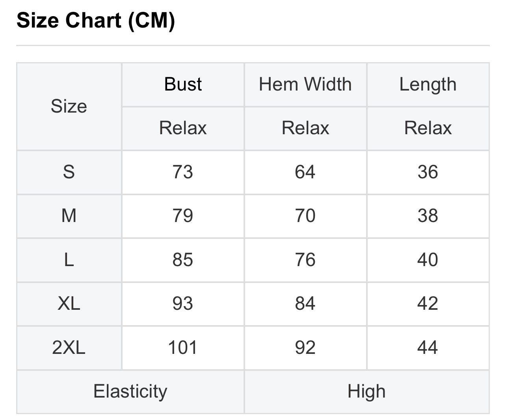Screen dimensions: 506x420
Task: Select the XL size row label
Action: tap(69, 303)
